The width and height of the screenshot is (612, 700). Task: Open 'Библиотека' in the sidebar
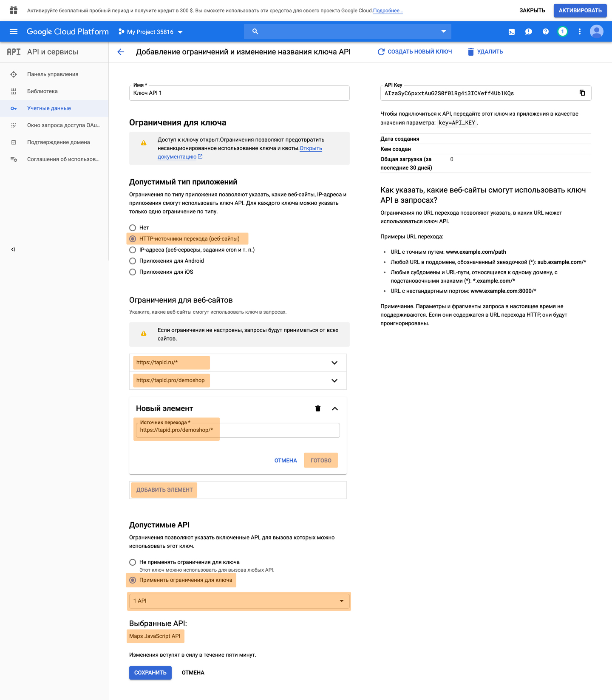42,91
